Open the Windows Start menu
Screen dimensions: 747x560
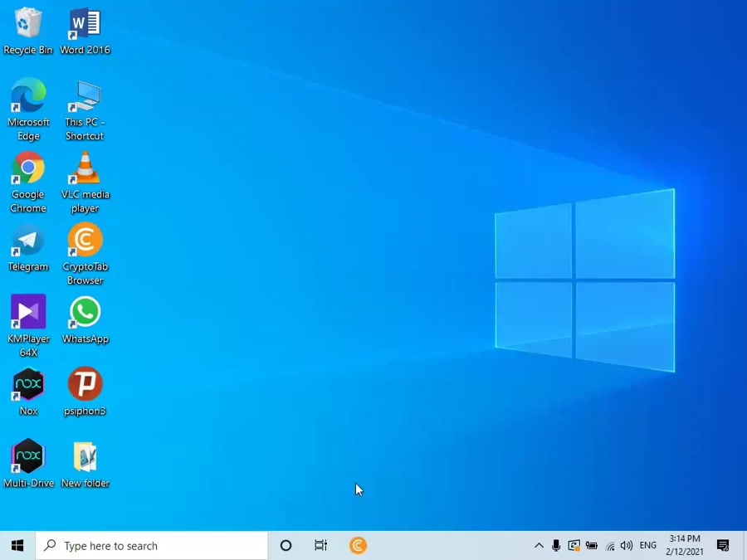point(17,546)
